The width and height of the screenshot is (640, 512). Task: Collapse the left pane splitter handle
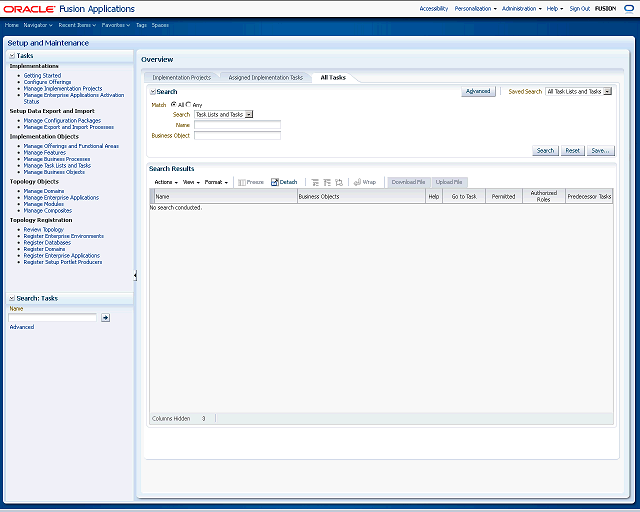click(135, 275)
